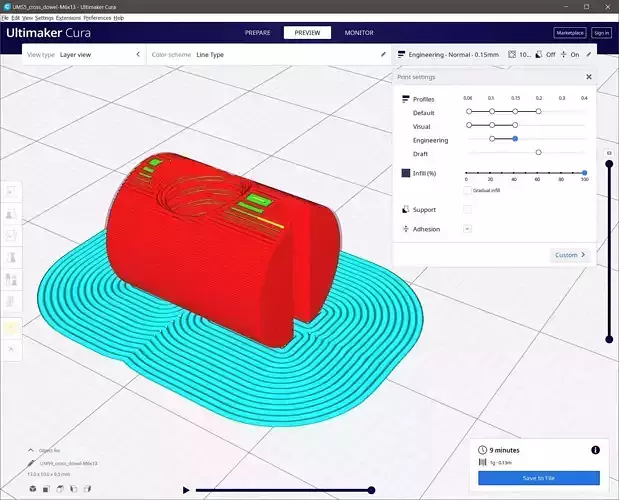Collapse the Object list chevron
The image size is (619, 500).
click(x=31, y=450)
